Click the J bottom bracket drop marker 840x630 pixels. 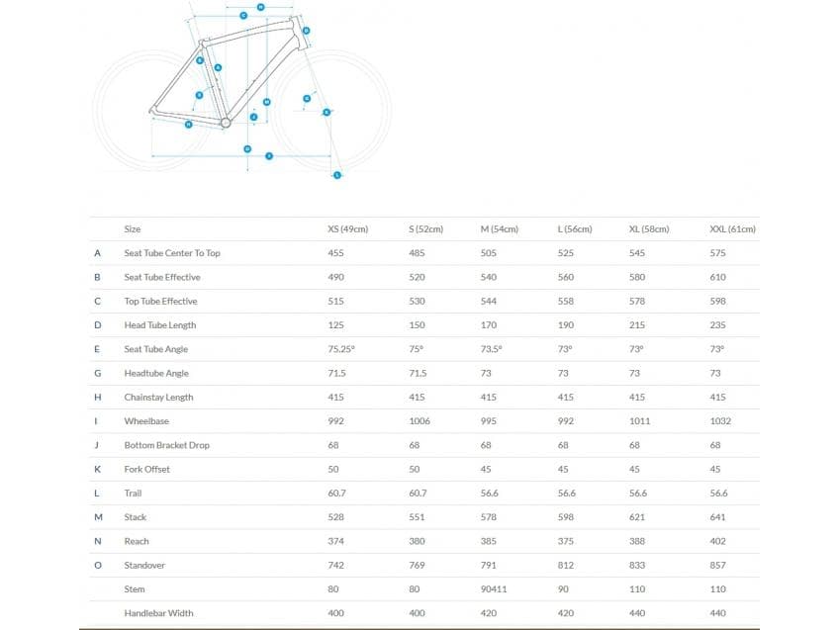[x=254, y=117]
